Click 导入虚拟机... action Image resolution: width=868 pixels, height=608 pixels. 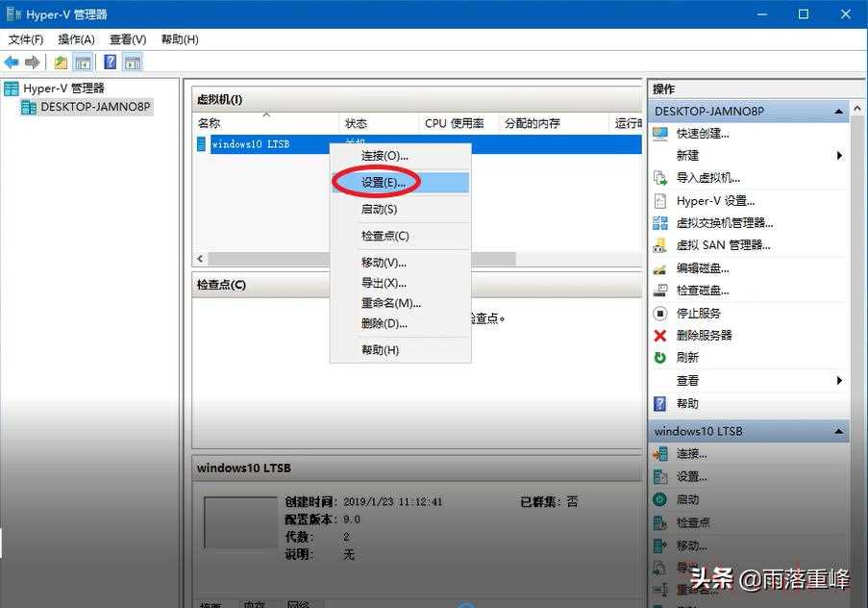tap(708, 178)
